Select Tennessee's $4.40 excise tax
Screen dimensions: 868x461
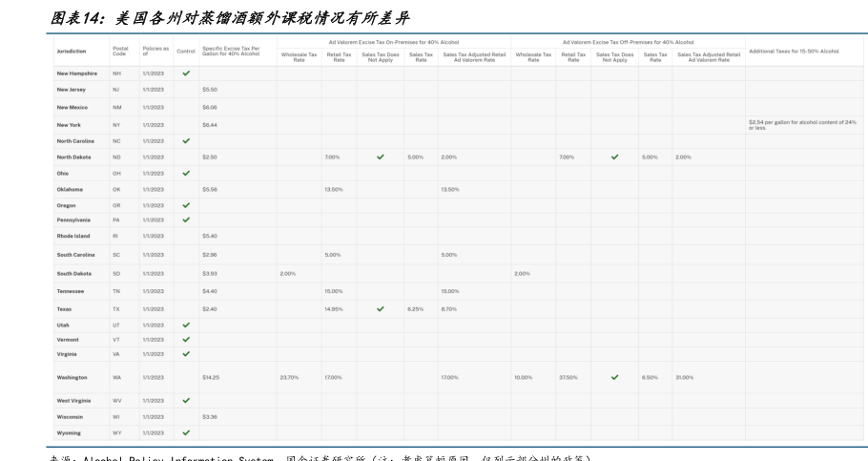click(209, 291)
